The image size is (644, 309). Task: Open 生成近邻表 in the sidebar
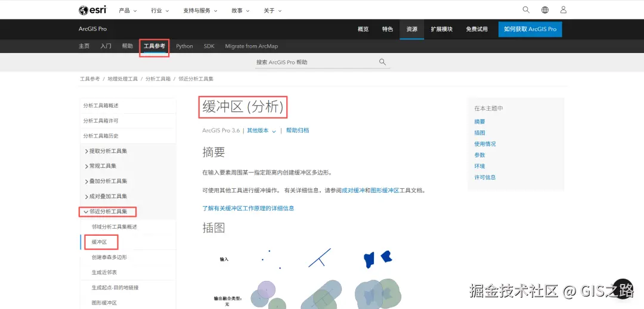coord(104,272)
